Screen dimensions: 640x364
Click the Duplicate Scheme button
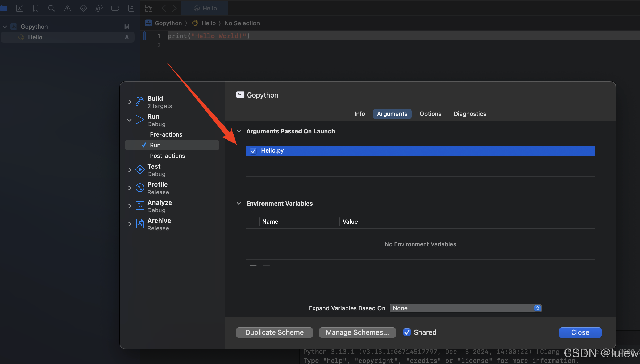(x=274, y=332)
